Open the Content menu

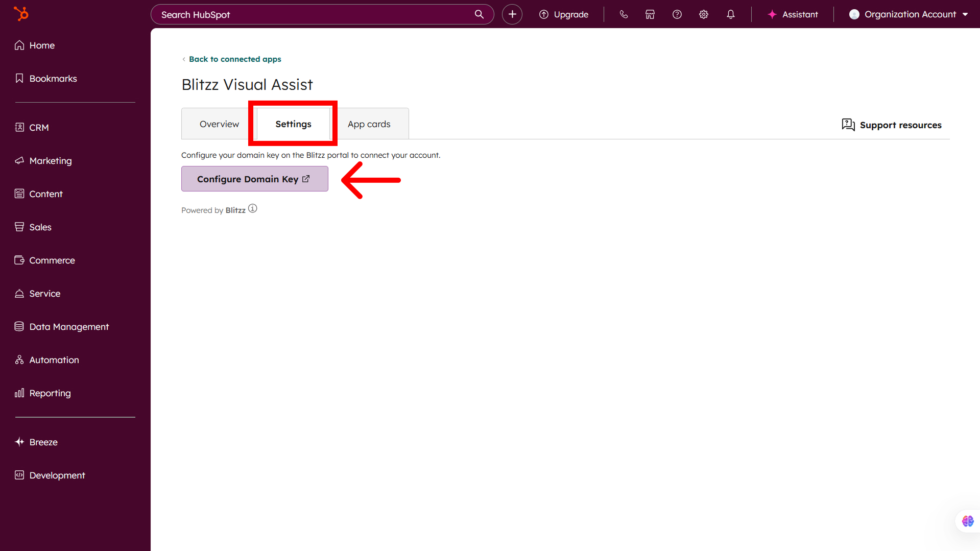coord(39,194)
